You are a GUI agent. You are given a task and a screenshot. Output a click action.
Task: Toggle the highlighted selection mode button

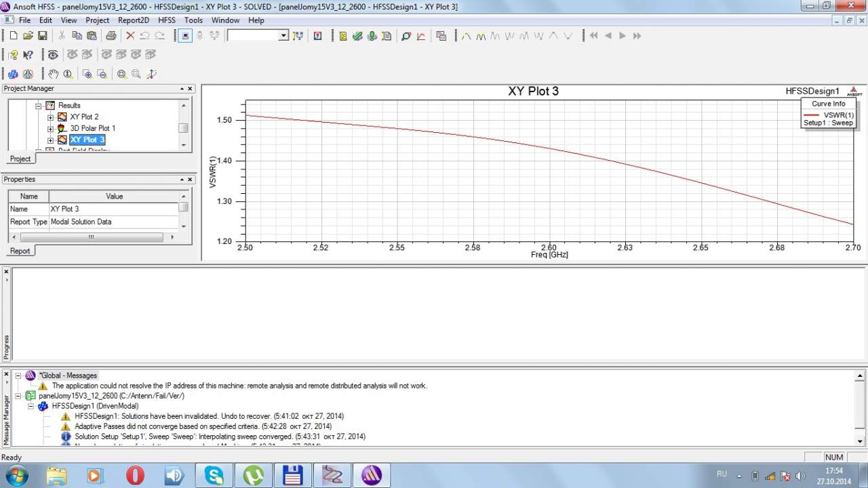coord(185,36)
